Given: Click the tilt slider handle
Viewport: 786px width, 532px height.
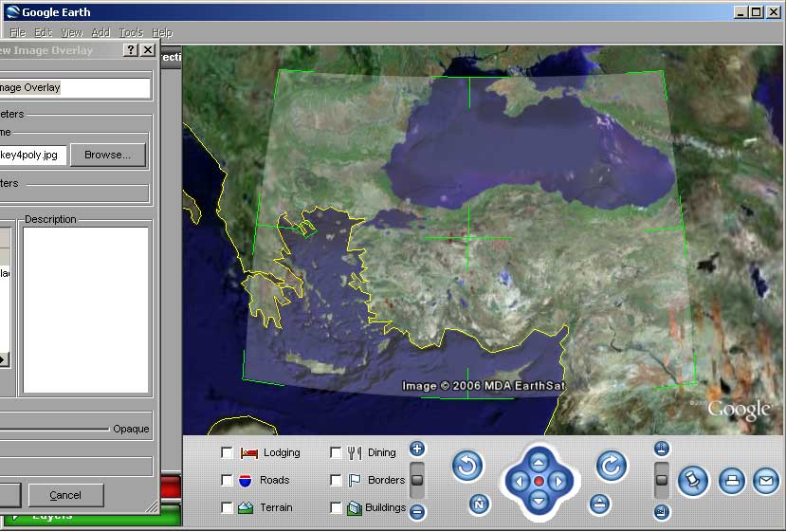Looking at the screenshot, I should coord(662,480).
